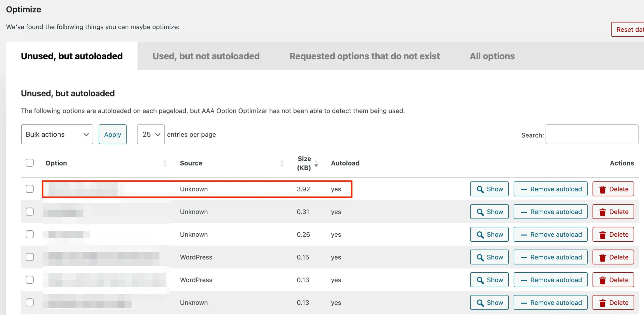The height and width of the screenshot is (315, 644).
Task: Click trash icon in 0.15 row Delete button
Action: [602, 257]
